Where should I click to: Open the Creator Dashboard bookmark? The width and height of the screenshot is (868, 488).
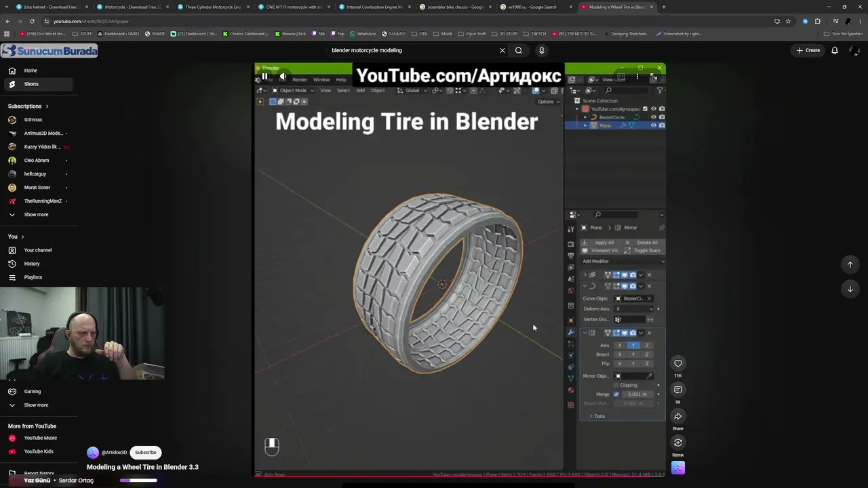247,34
